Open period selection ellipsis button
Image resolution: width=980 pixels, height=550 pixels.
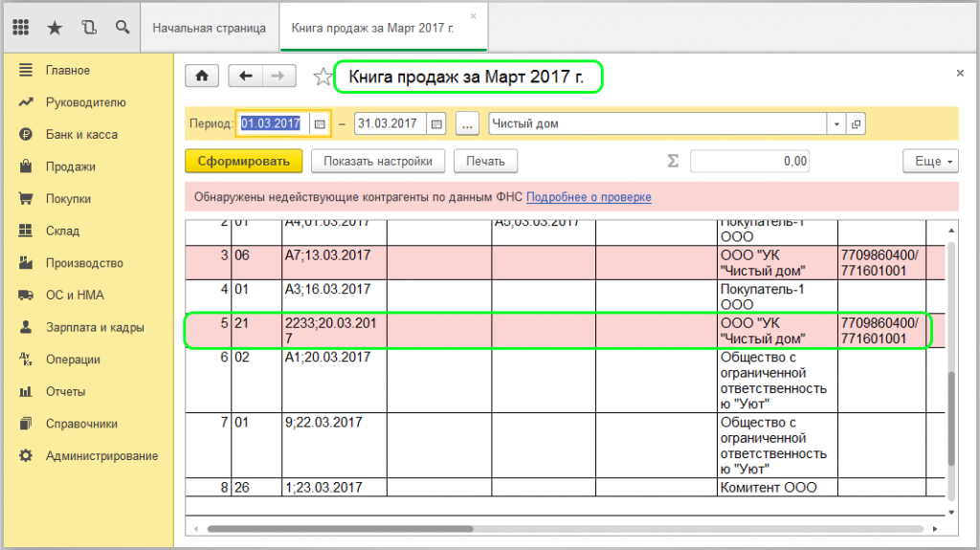pyautogui.click(x=466, y=124)
